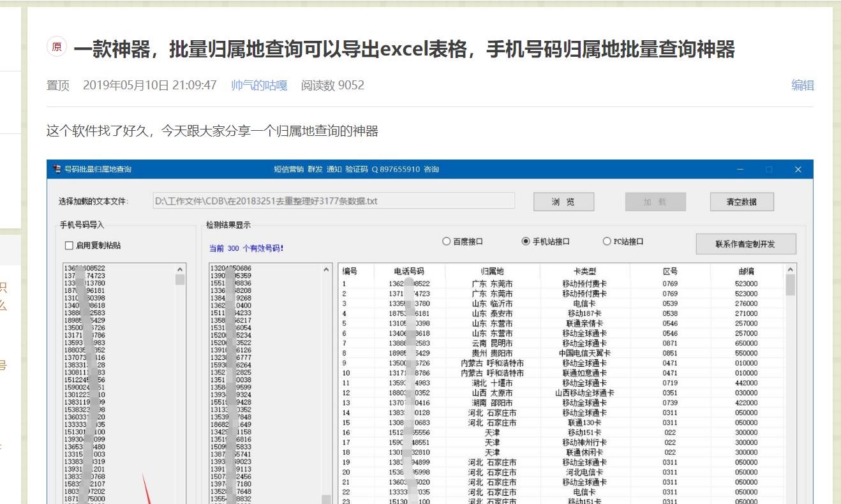Click up arrow of import list scrollbar
This screenshot has height=504, width=841.
point(180,269)
